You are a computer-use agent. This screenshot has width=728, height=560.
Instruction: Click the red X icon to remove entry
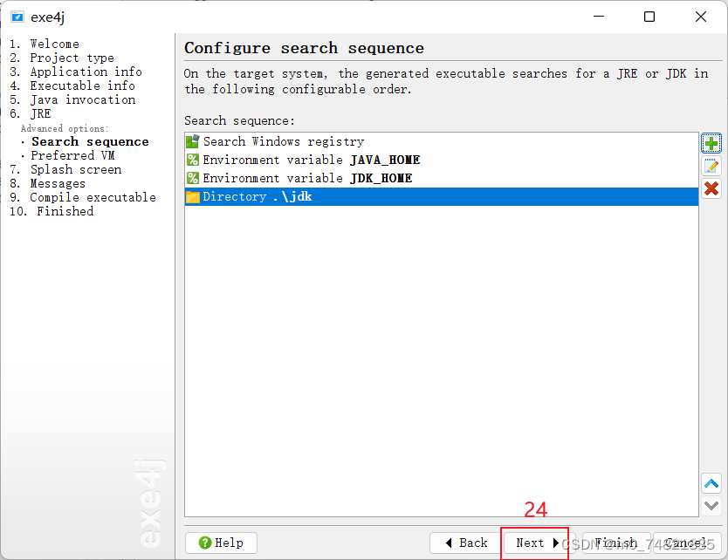[711, 189]
